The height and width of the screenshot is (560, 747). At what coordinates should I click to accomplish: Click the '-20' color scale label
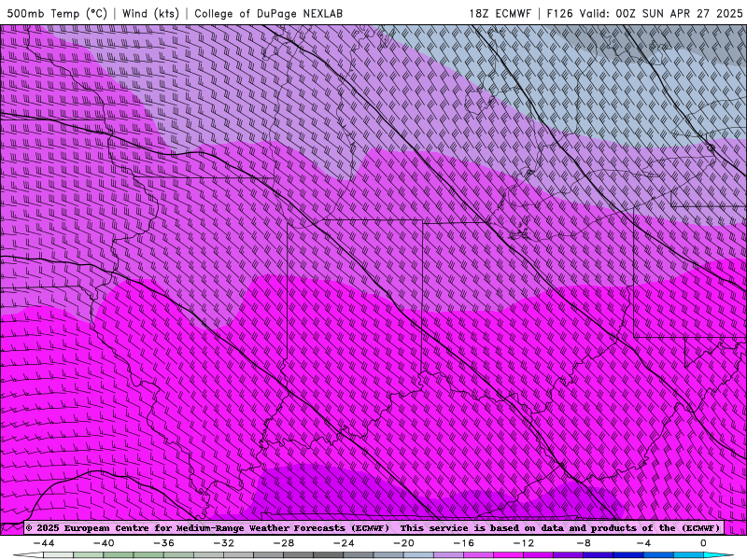(x=404, y=543)
